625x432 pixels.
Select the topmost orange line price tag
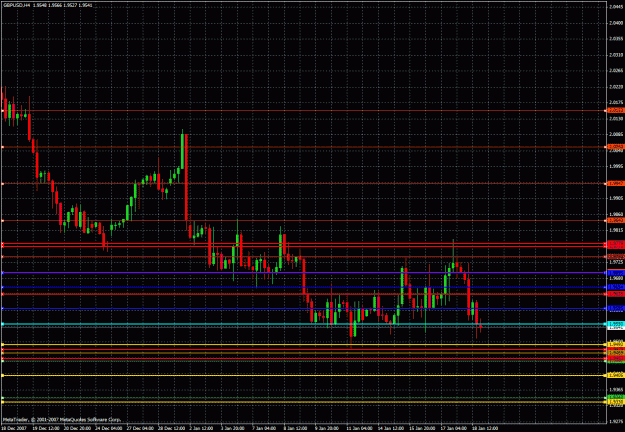point(615,110)
